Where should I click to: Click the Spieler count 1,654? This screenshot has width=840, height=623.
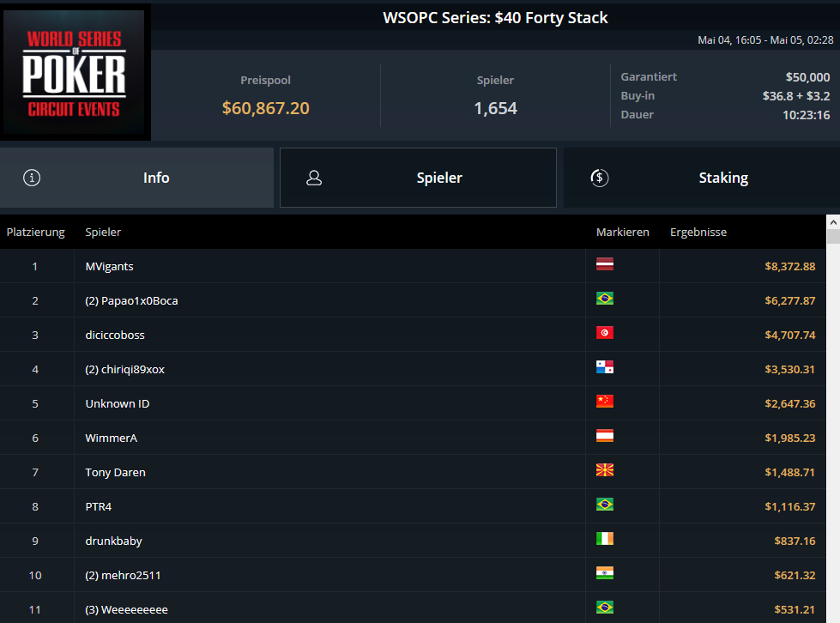click(496, 108)
